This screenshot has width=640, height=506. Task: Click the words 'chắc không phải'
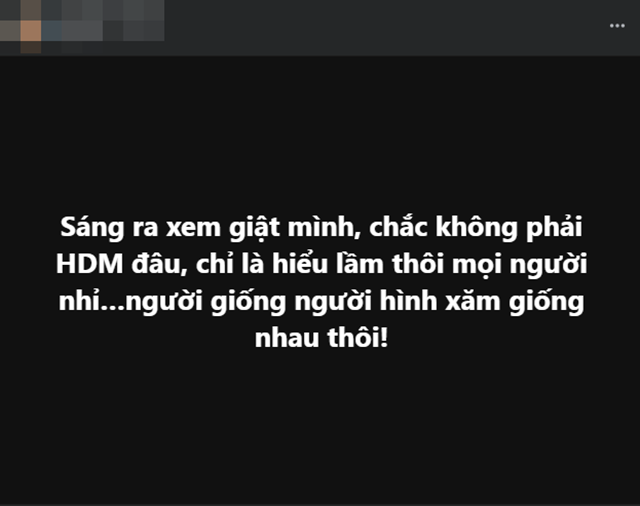click(476, 227)
